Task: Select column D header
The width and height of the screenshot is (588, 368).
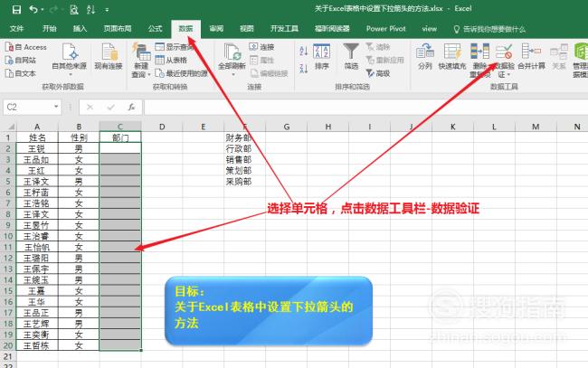Action: click(162, 127)
